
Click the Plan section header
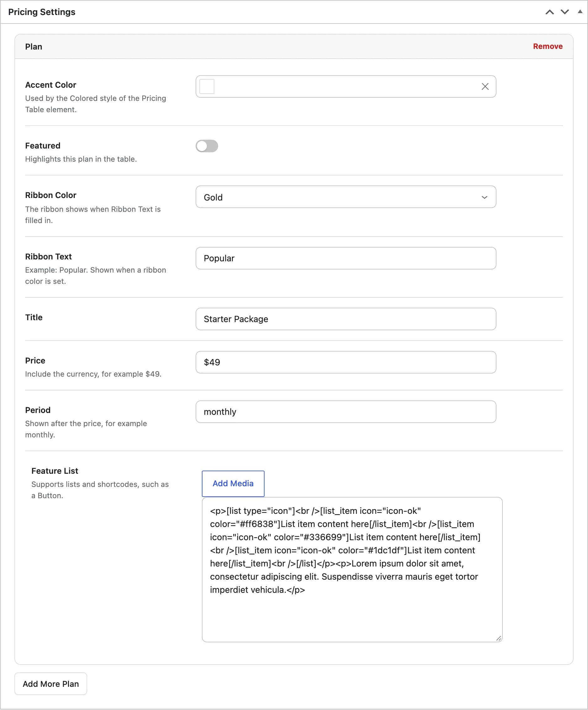294,46
